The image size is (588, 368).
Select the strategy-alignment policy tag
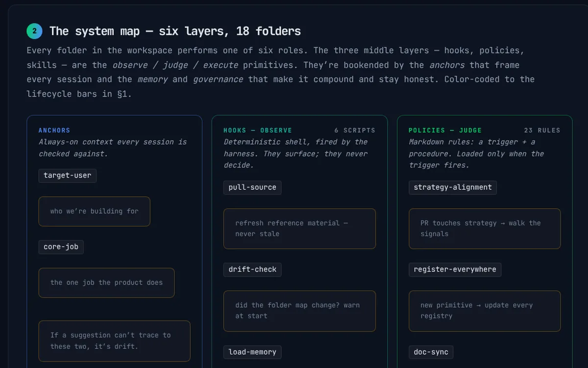tap(453, 187)
